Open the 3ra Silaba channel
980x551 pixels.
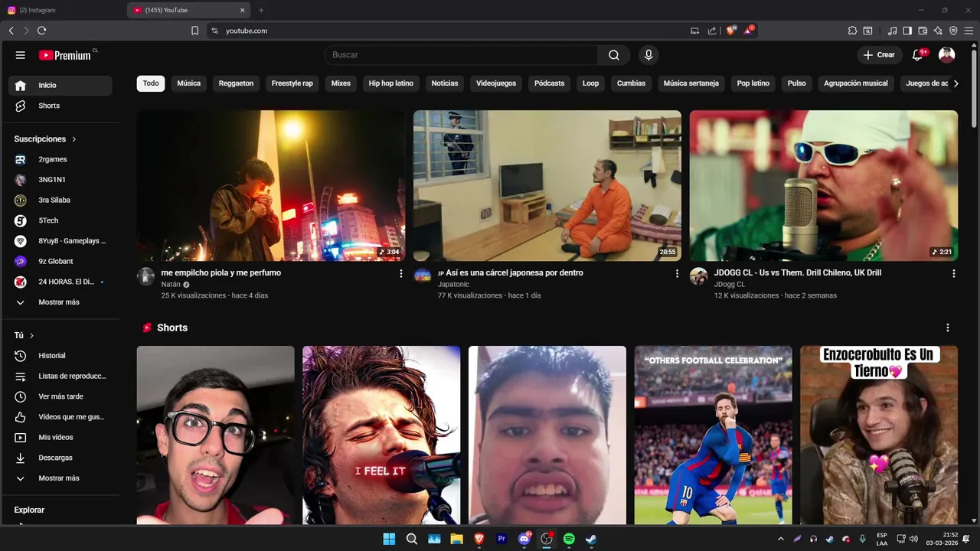pyautogui.click(x=60, y=200)
